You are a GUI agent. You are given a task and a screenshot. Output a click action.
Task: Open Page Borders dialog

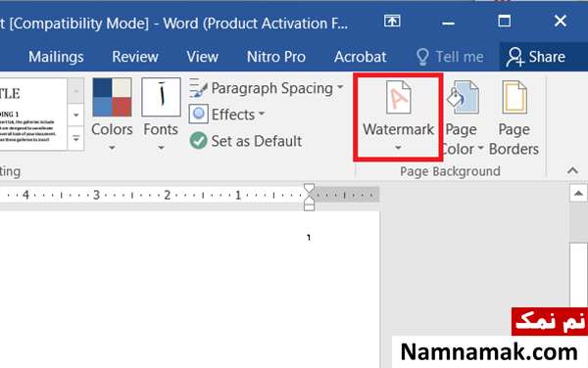click(514, 117)
